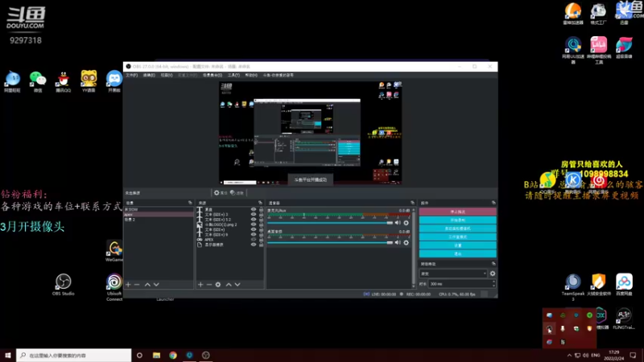This screenshot has width=644, height=362.
Task: Click the Settings button in Controls
Action: (x=457, y=245)
